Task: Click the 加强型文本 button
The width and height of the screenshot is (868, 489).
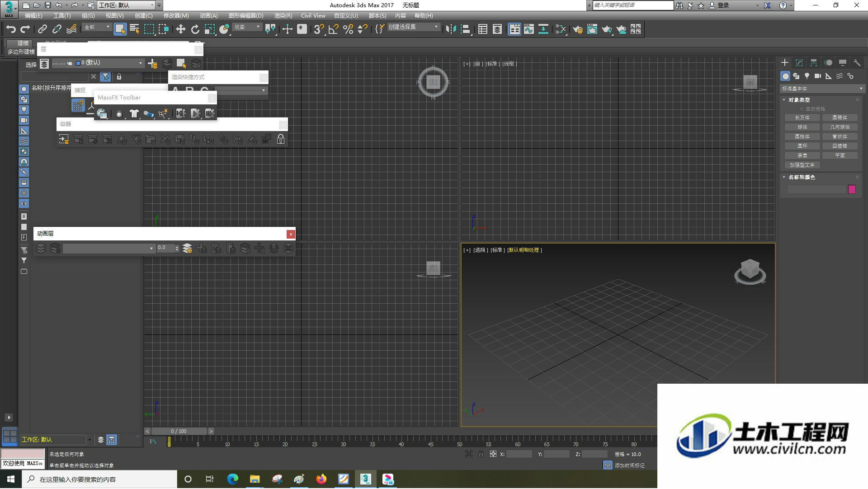Action: point(802,165)
